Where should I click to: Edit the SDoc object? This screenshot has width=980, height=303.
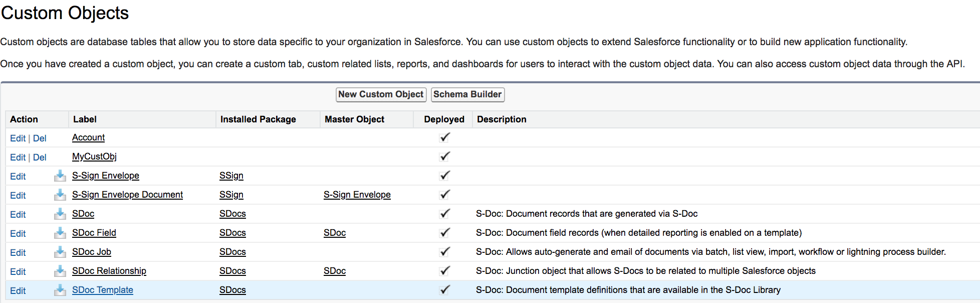click(x=18, y=215)
